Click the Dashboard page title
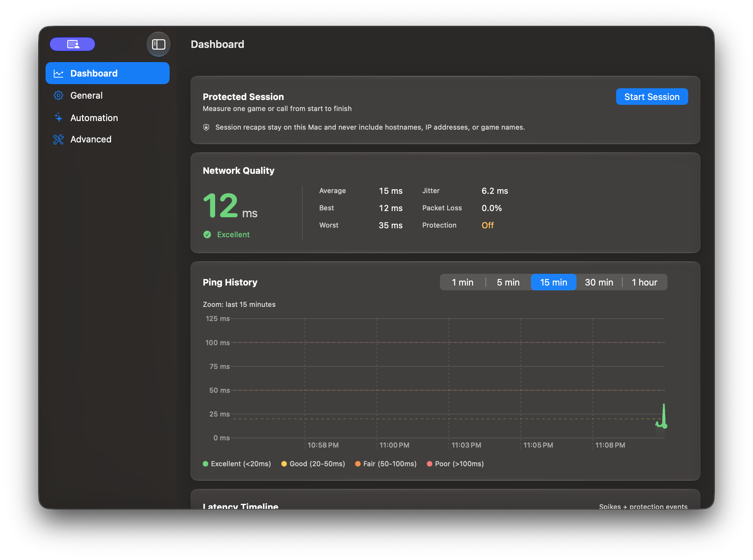The width and height of the screenshot is (753, 560). [x=218, y=44]
